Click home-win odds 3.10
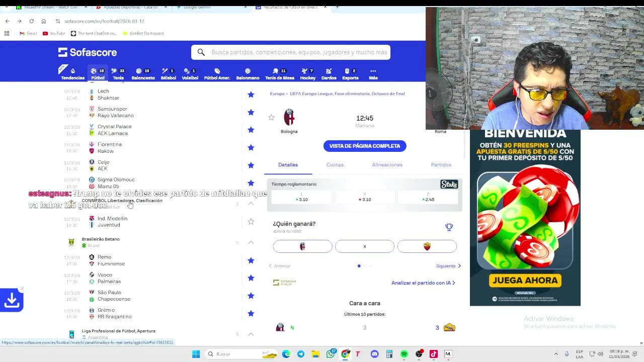This screenshot has height=362, width=644. [x=302, y=197]
